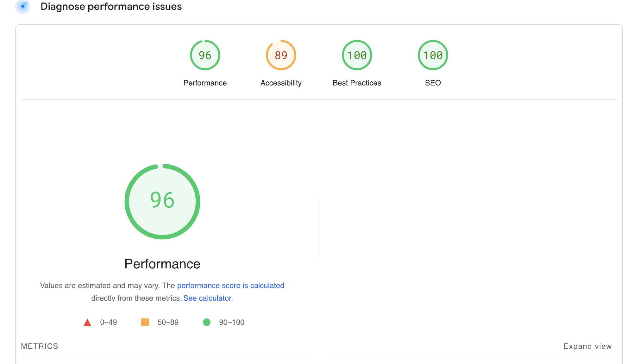The height and width of the screenshot is (364, 640).
Task: Click the 96 Performance score gauge
Action: tap(205, 55)
